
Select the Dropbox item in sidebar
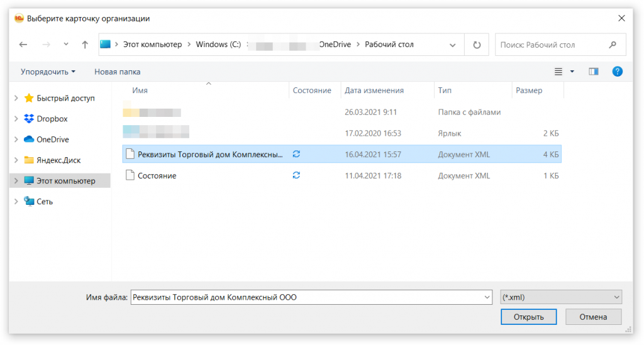(x=52, y=119)
